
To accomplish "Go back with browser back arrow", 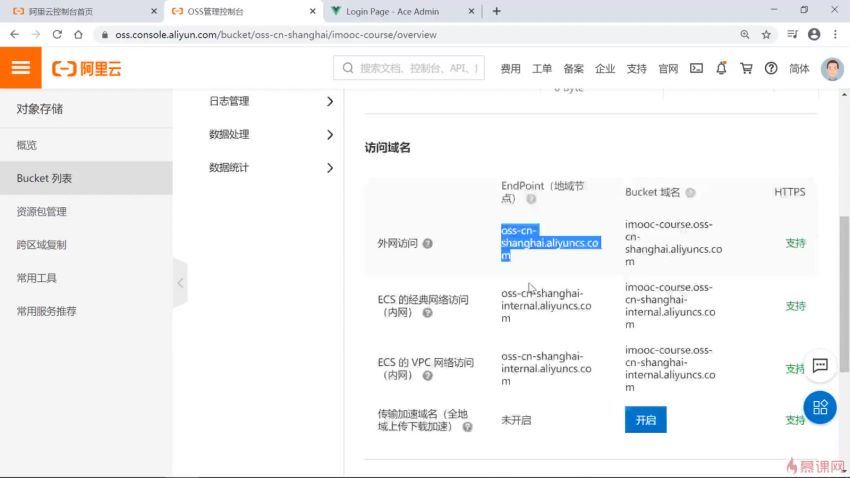I will [x=15, y=34].
